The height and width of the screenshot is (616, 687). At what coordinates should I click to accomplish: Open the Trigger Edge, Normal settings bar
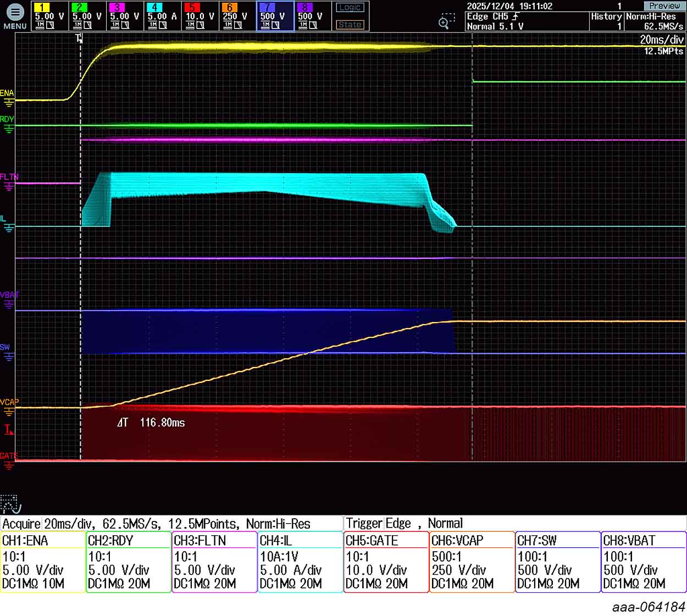pos(515,523)
